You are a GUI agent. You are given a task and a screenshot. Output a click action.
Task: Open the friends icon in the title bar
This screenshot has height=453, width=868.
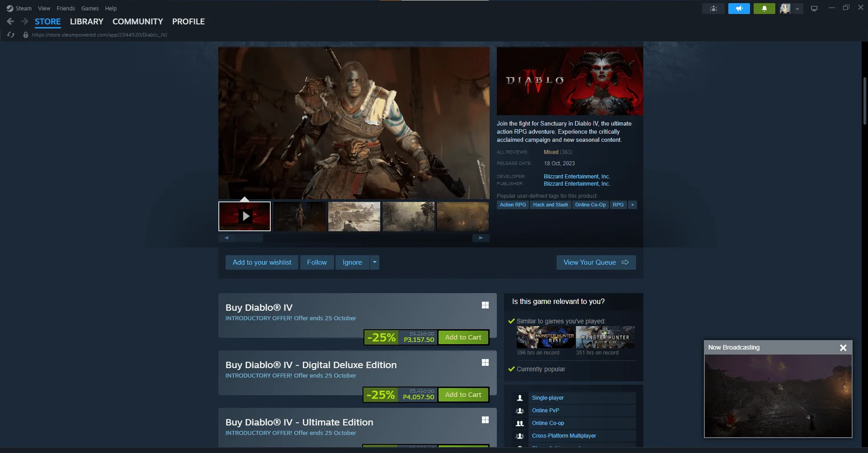point(713,9)
